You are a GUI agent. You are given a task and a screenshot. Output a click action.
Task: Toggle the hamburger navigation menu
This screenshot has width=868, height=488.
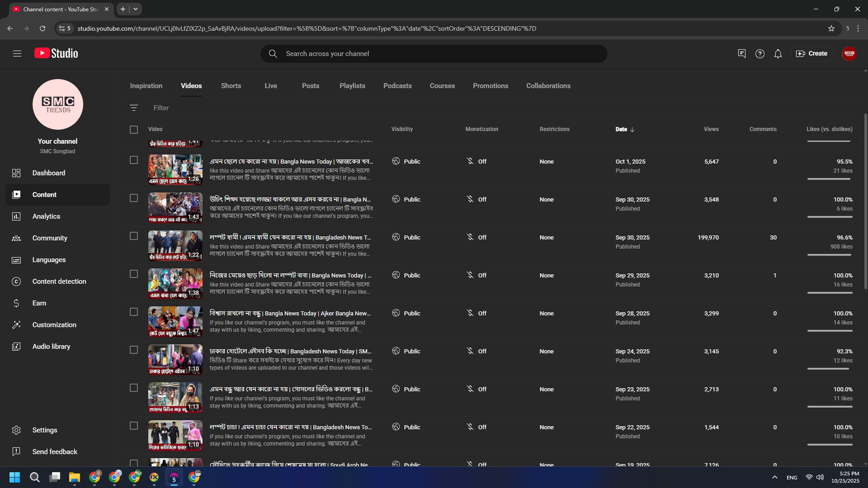(17, 54)
